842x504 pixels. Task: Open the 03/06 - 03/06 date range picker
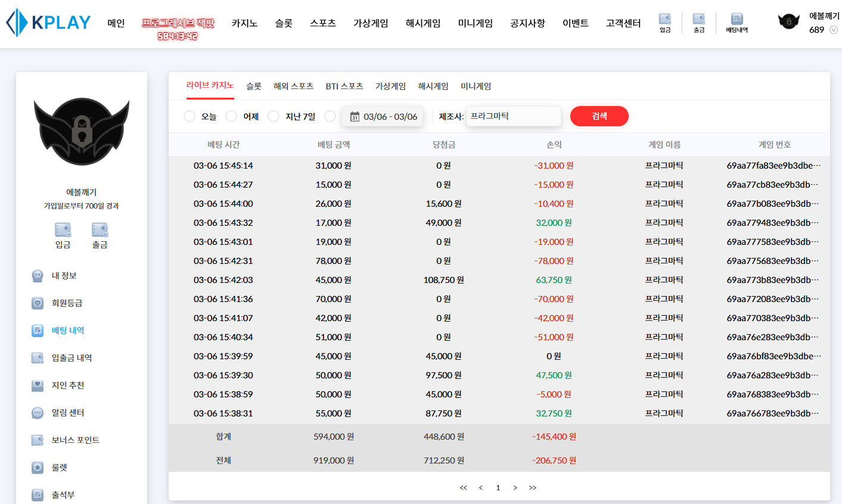383,117
